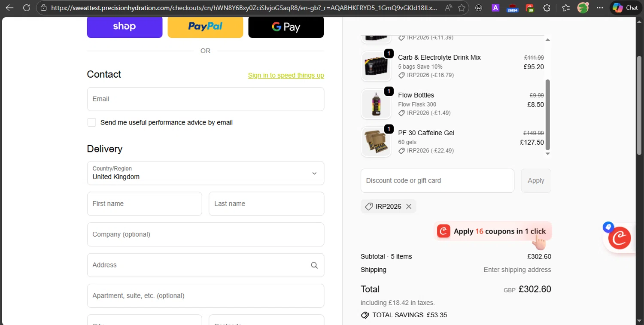Open browser settings and more menu
The width and height of the screenshot is (644, 325).
[x=600, y=8]
